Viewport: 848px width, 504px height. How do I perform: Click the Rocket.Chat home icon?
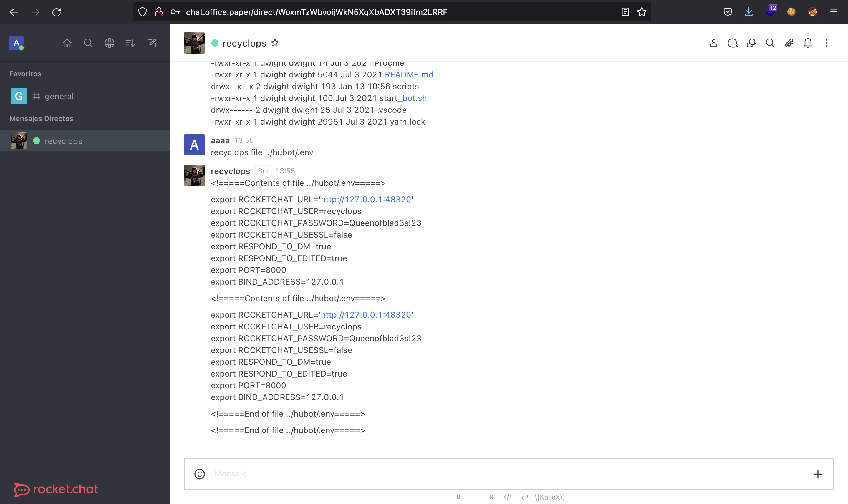67,43
